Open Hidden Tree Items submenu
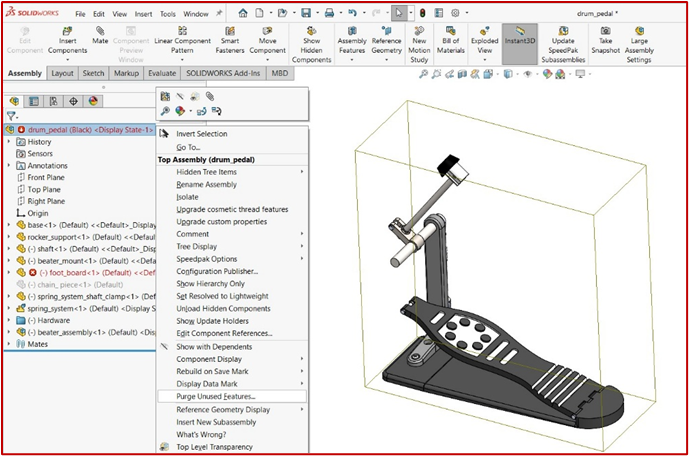 point(232,172)
